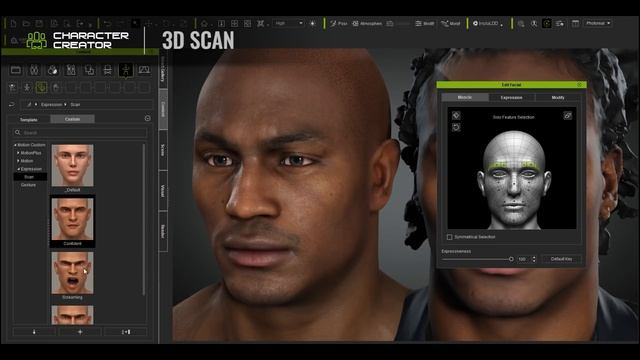This screenshot has height=360, width=640.
Task: Switch to the Custom tab
Action: tap(73, 119)
